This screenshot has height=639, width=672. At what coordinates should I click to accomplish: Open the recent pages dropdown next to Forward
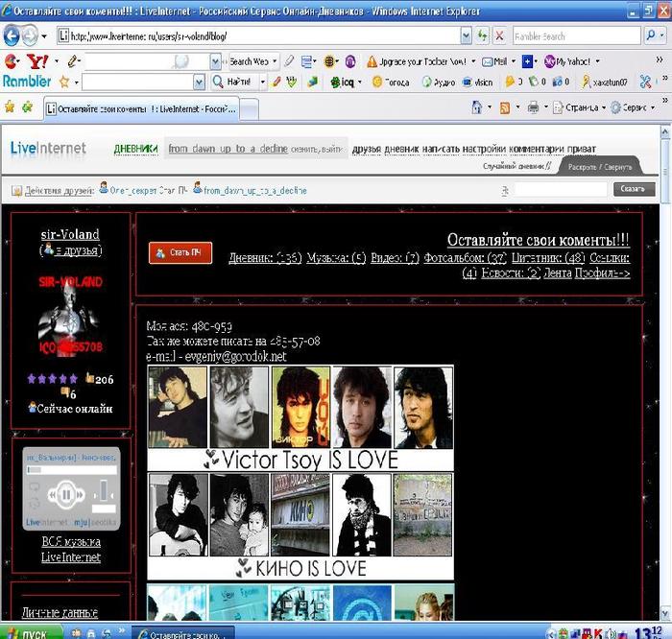click(44, 36)
